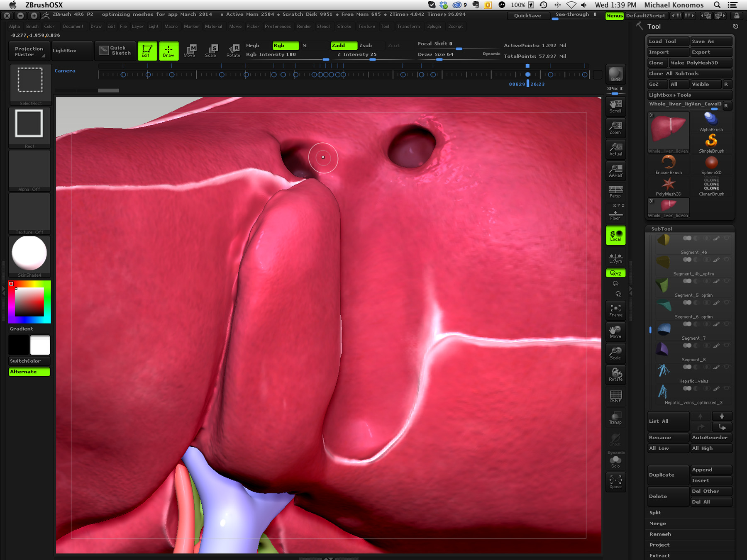Select the Scroll canvas tool
Screen dimensions: 747x560
tap(615, 106)
